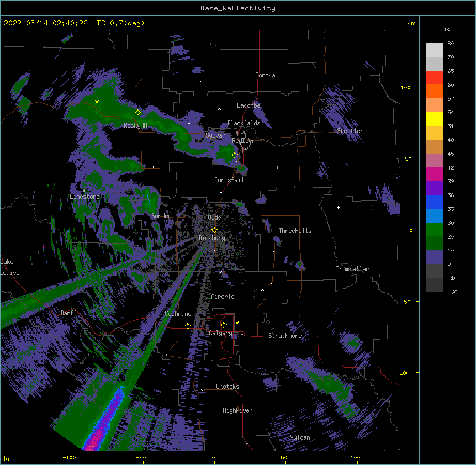Viewport: 476px width, 465px height.
Task: Select the Cochrane label
Action: click(x=178, y=314)
